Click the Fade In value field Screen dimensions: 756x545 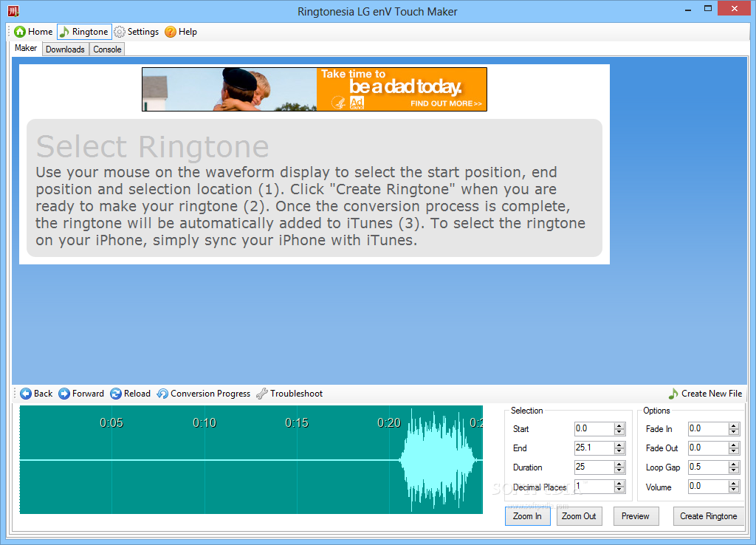click(x=708, y=429)
